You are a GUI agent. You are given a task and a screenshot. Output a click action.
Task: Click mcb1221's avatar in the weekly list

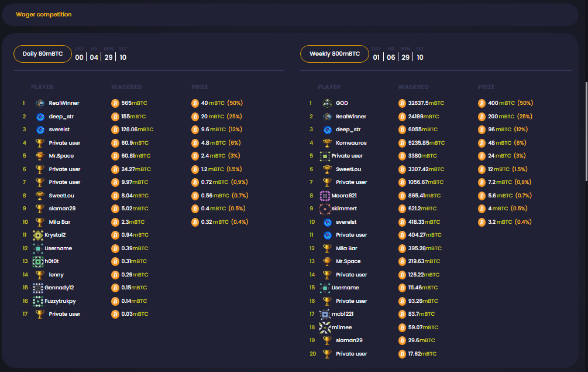point(325,314)
